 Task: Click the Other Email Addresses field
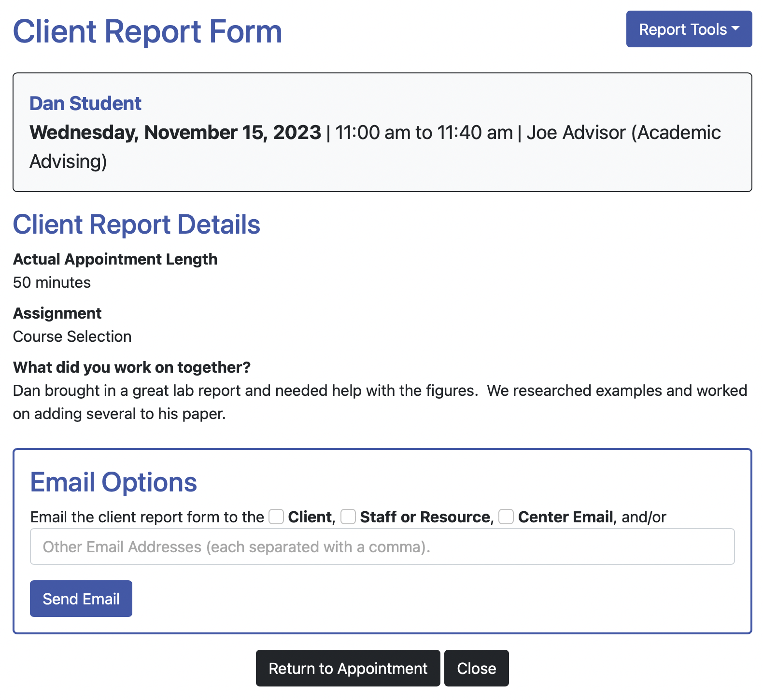(x=382, y=546)
